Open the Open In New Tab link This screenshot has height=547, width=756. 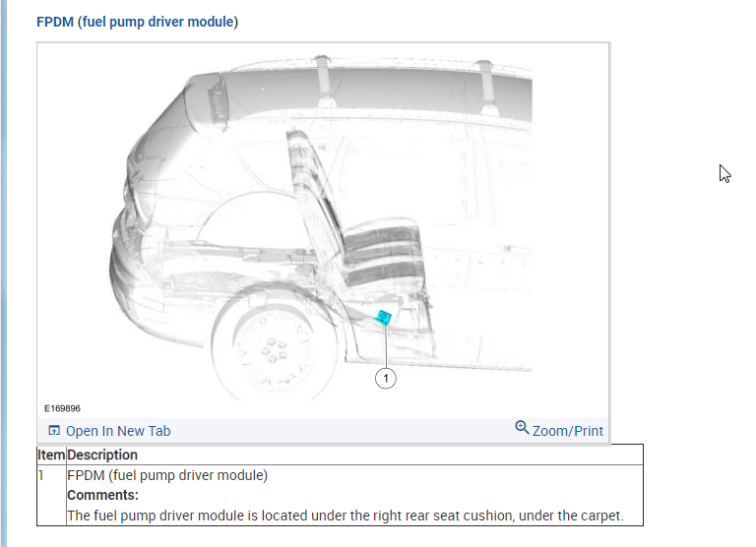click(118, 431)
